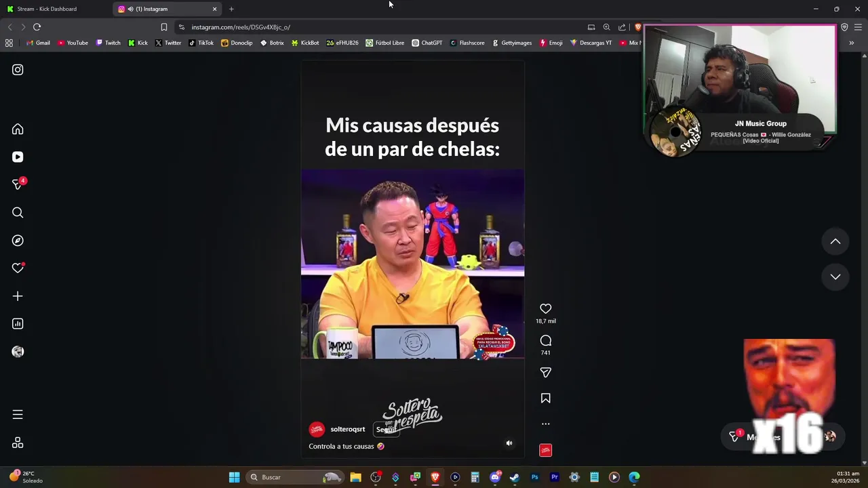Open the Meta apps grid icon
The height and width of the screenshot is (488, 868).
click(18, 443)
